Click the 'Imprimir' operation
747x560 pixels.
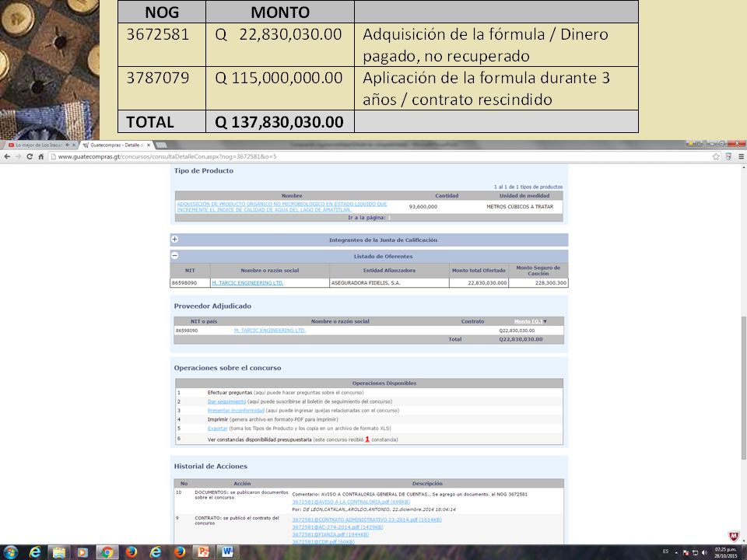pos(218,419)
